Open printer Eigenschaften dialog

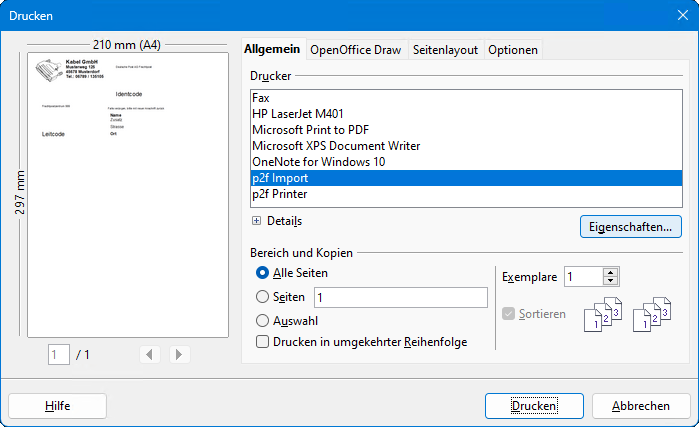(x=630, y=227)
